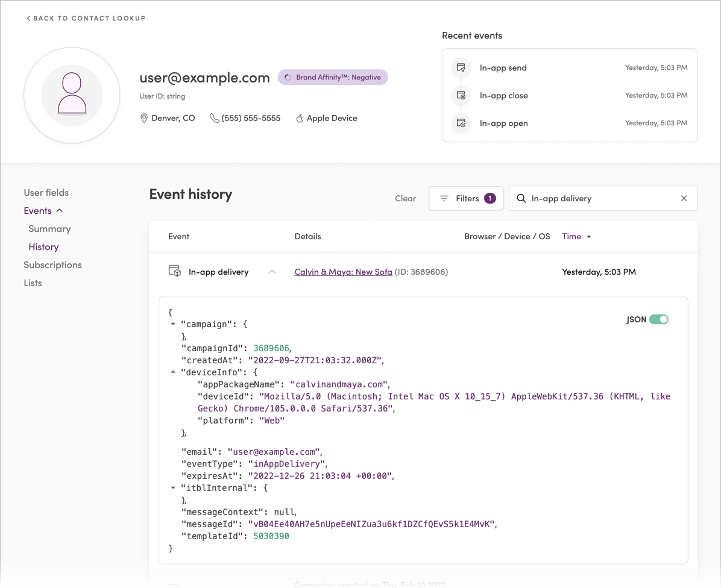Click the In-app open event icon
The width and height of the screenshot is (721, 588).
pos(461,123)
